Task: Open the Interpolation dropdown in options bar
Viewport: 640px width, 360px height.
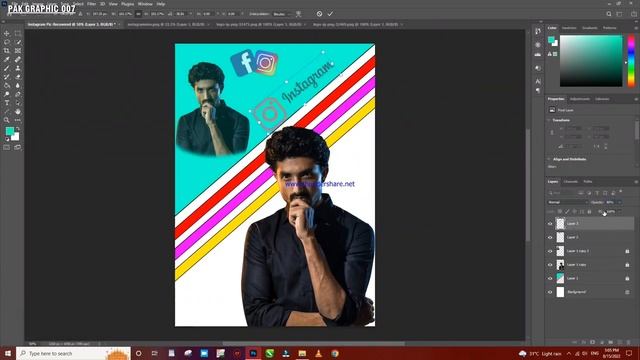Action: pos(282,14)
